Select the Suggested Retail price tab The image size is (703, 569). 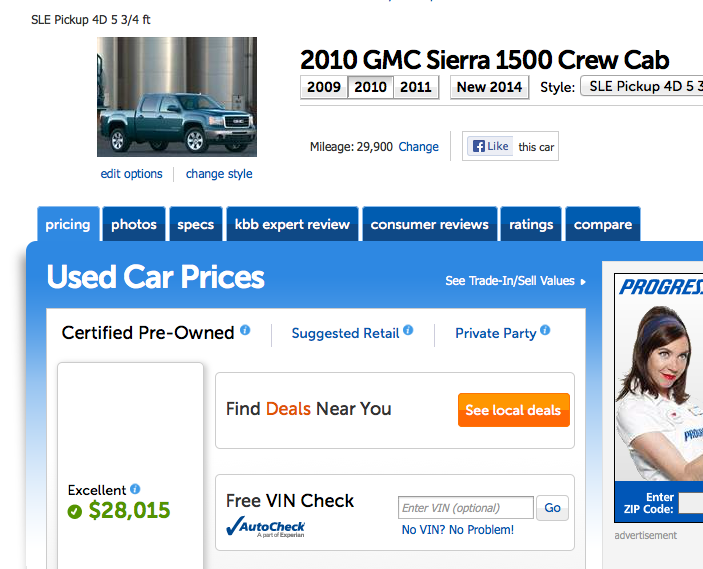tap(345, 333)
